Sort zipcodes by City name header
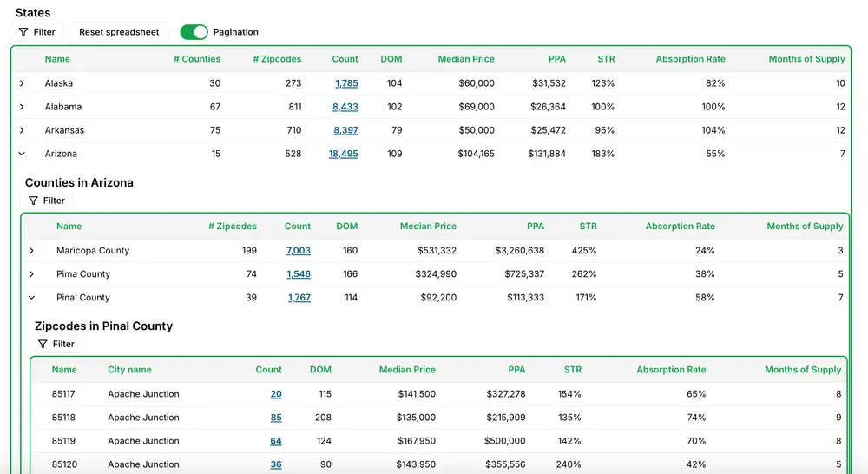 [x=129, y=369]
